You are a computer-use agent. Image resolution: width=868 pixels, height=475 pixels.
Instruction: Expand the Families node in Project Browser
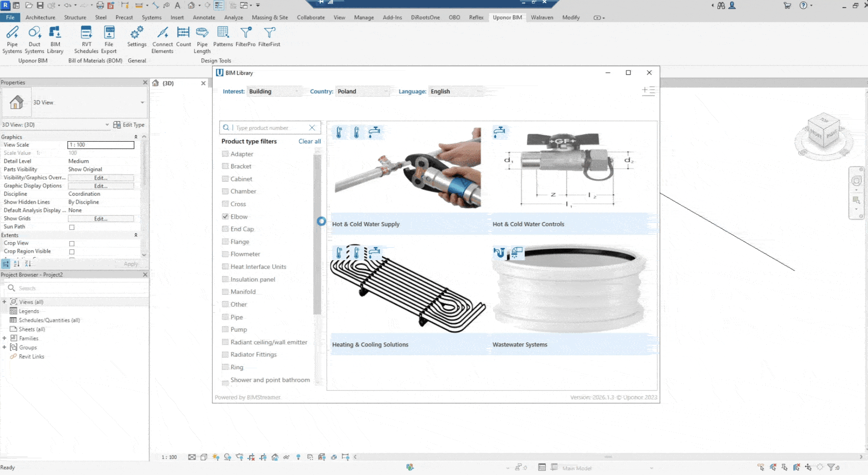click(5, 338)
